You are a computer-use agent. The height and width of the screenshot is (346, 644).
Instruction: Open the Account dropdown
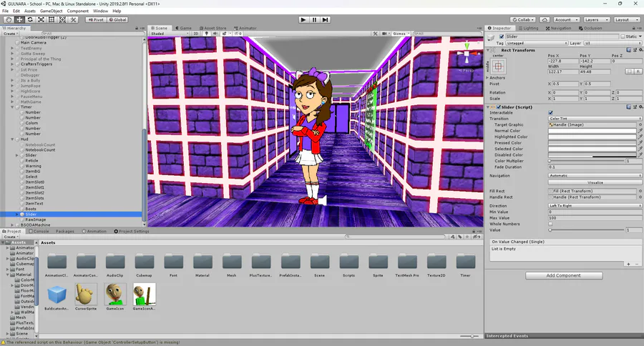point(567,20)
